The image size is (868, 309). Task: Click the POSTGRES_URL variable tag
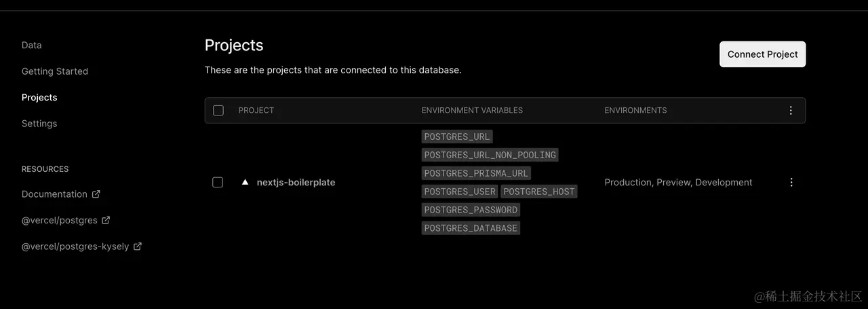tap(457, 137)
